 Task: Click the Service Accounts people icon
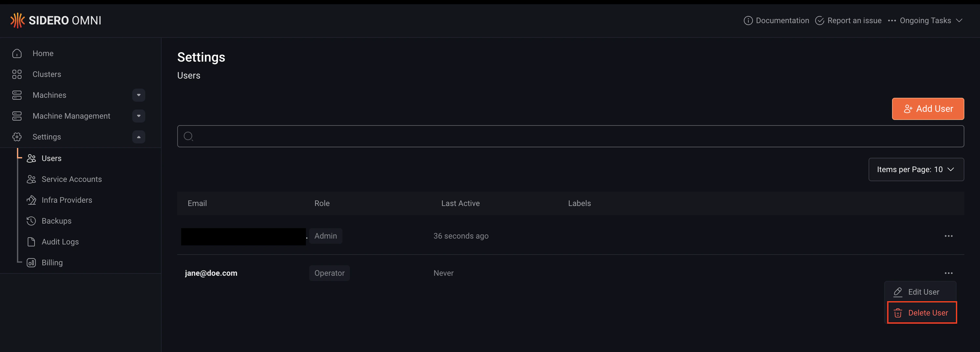pos(31,179)
